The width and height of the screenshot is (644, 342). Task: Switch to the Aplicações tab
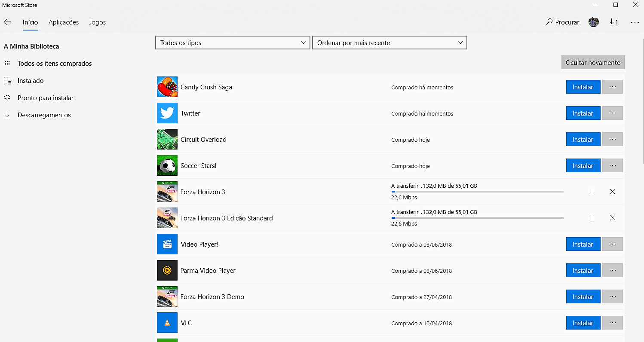[x=64, y=22]
